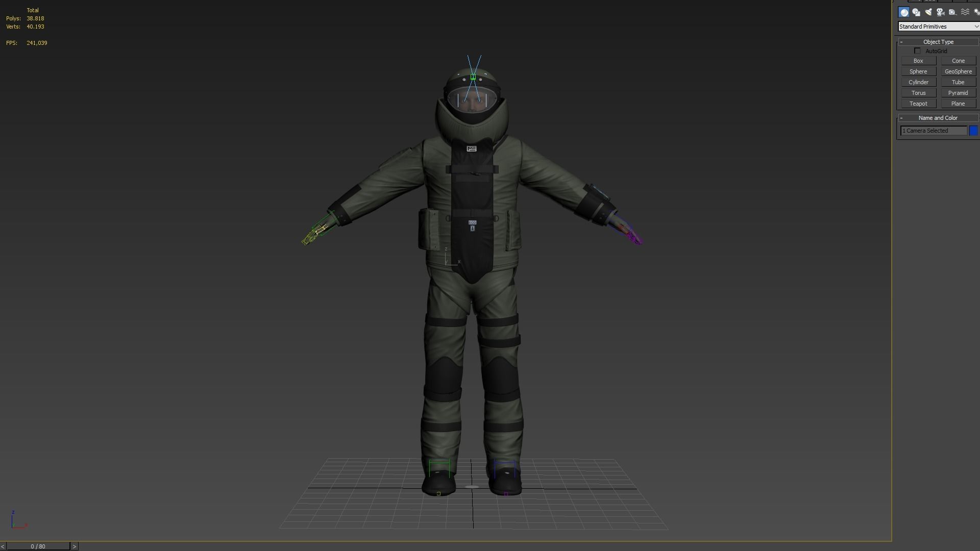Create a Tube primitive
980x551 pixels.
958,82
